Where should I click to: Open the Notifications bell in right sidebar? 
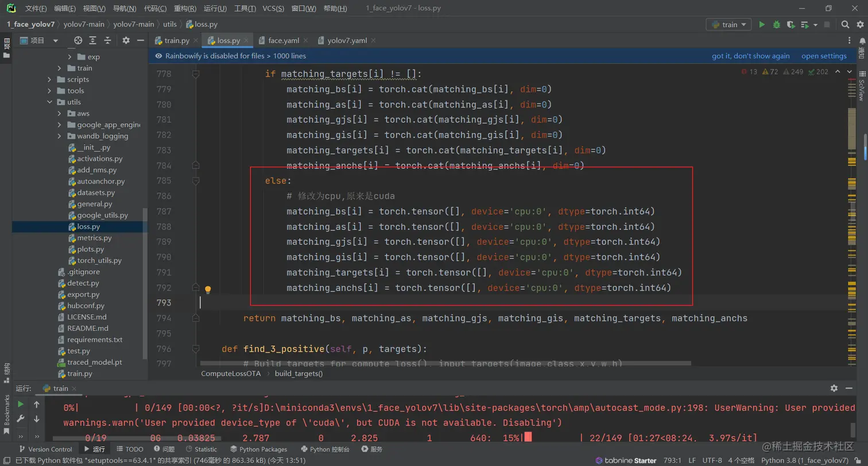point(862,40)
